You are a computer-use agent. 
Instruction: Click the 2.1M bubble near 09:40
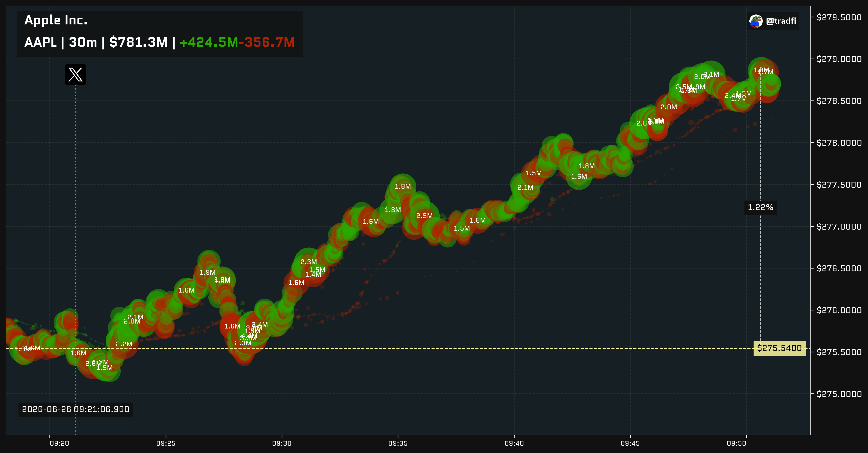525,187
